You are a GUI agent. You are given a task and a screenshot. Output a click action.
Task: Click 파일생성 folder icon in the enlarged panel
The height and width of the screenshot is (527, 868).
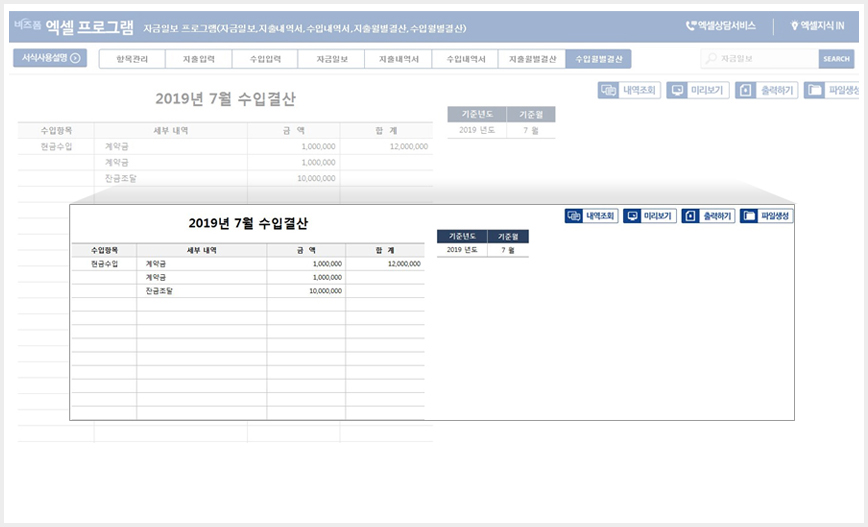[x=749, y=216]
